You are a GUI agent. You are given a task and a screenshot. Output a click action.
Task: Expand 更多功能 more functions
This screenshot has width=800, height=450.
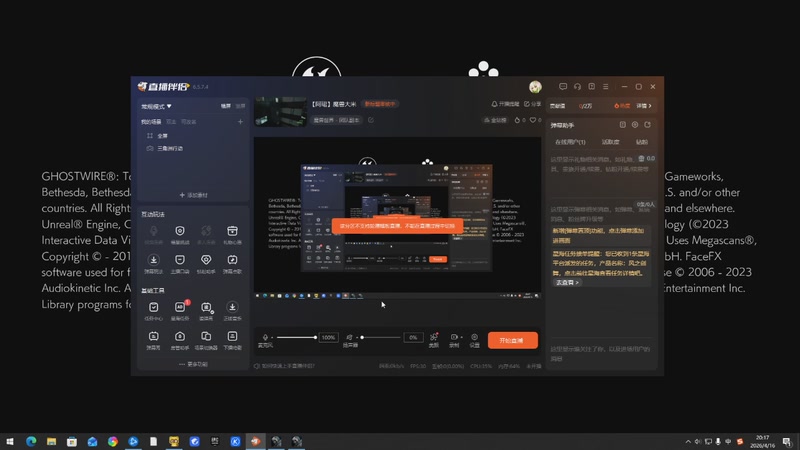point(193,364)
